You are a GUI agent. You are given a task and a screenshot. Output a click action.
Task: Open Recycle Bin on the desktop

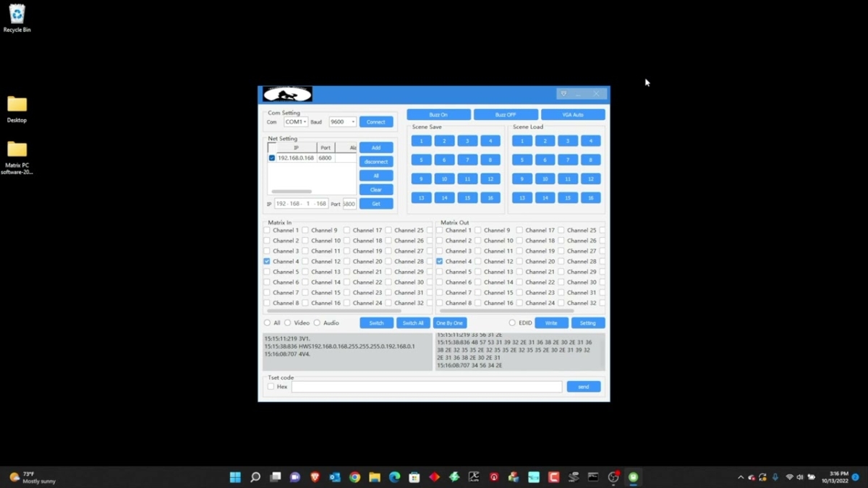[17, 17]
